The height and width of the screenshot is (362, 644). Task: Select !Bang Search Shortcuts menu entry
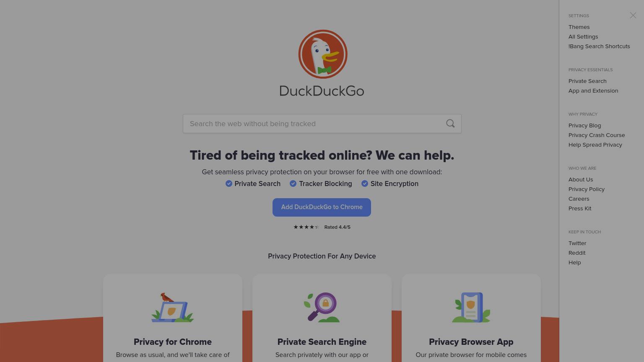pyautogui.click(x=599, y=46)
